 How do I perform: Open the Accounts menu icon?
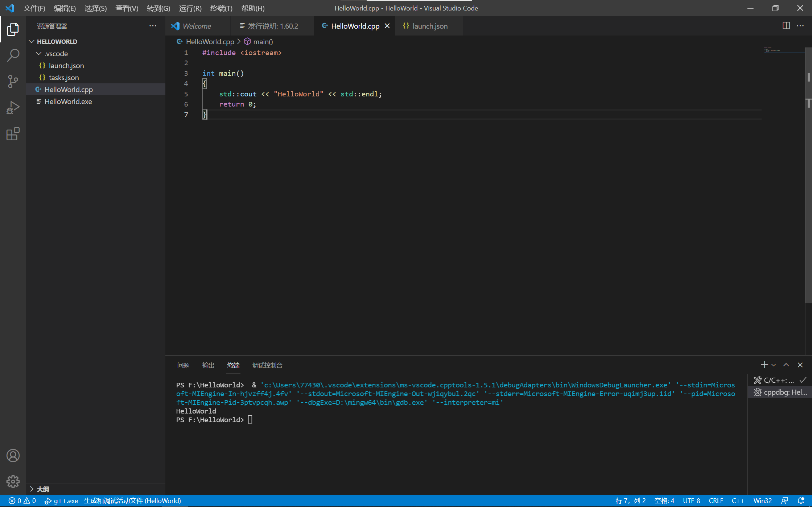tap(13, 456)
